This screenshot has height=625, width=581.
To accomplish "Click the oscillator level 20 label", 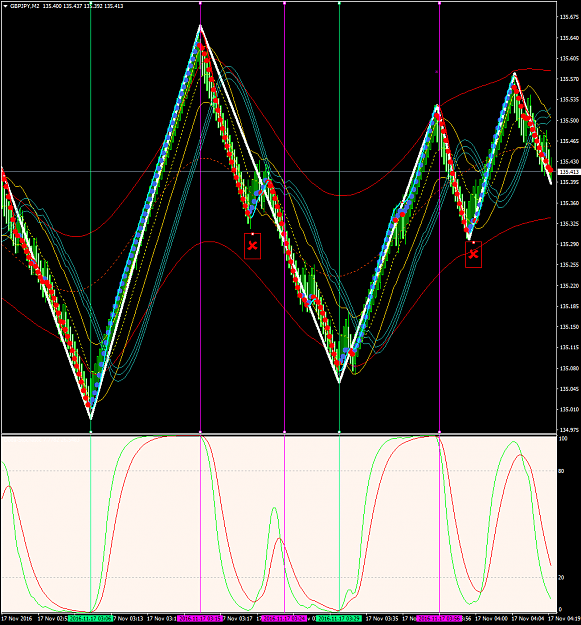I will (561, 578).
